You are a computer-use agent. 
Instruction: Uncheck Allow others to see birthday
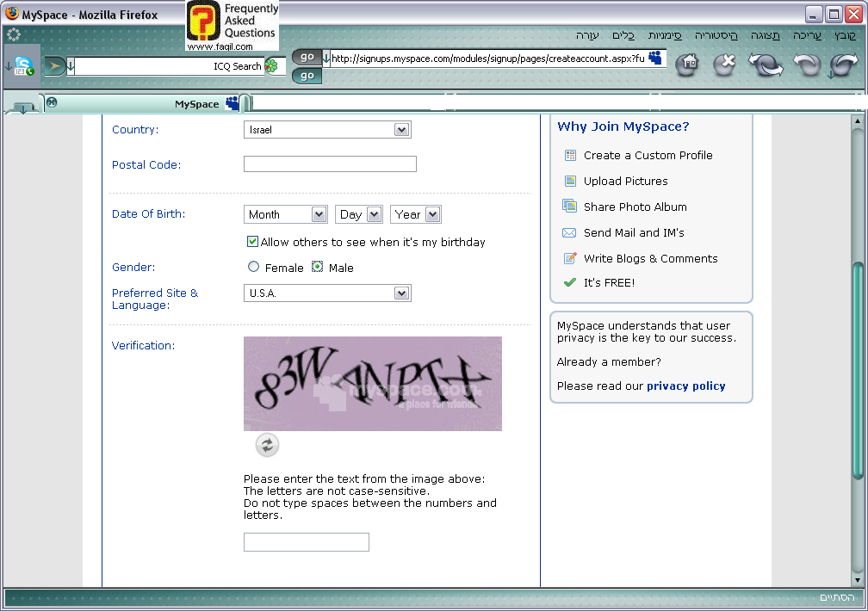pos(252,242)
